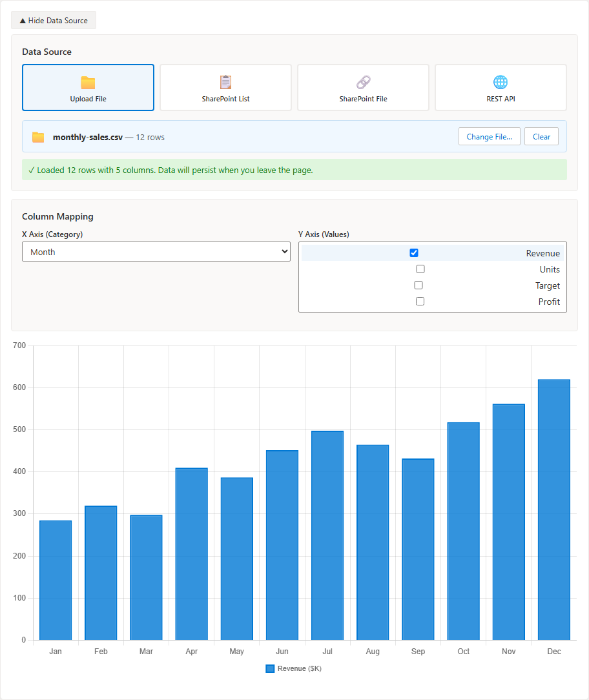This screenshot has width=589, height=700.
Task: Click the Jan x-axis label
Action: 56,652
